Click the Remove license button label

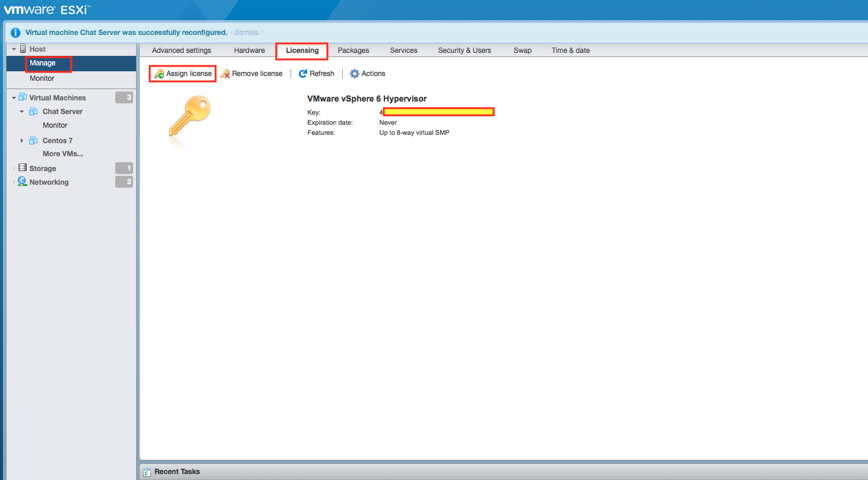click(x=257, y=74)
